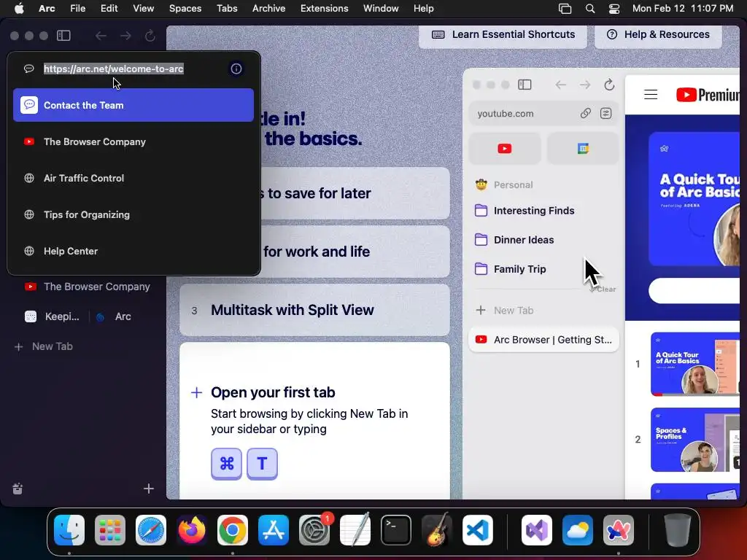Click the Command key graphic
747x560 pixels.
point(226,463)
